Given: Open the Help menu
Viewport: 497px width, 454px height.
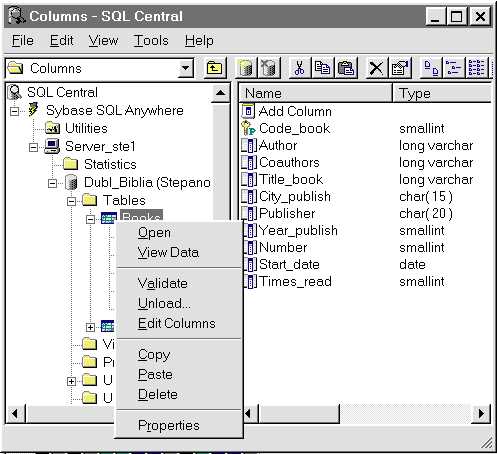Looking at the screenshot, I should tap(199, 41).
